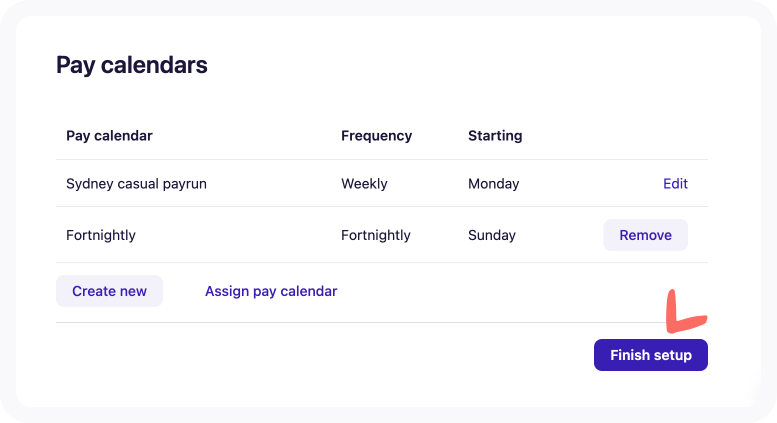Click the Starting column header
This screenshot has width=777, height=423.
pos(495,136)
